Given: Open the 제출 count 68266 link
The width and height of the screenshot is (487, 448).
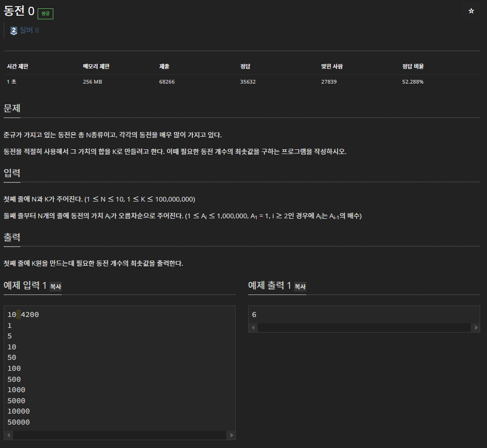Looking at the screenshot, I should point(167,81).
